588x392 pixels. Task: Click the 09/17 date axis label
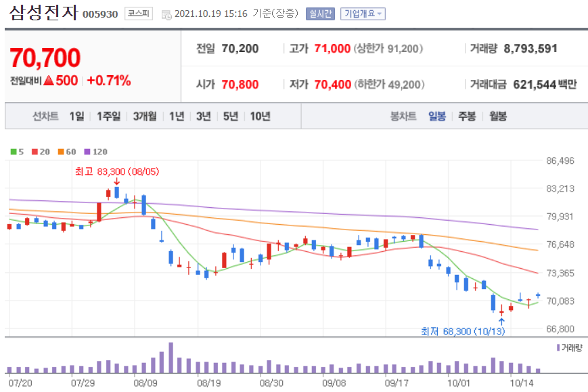(397, 383)
